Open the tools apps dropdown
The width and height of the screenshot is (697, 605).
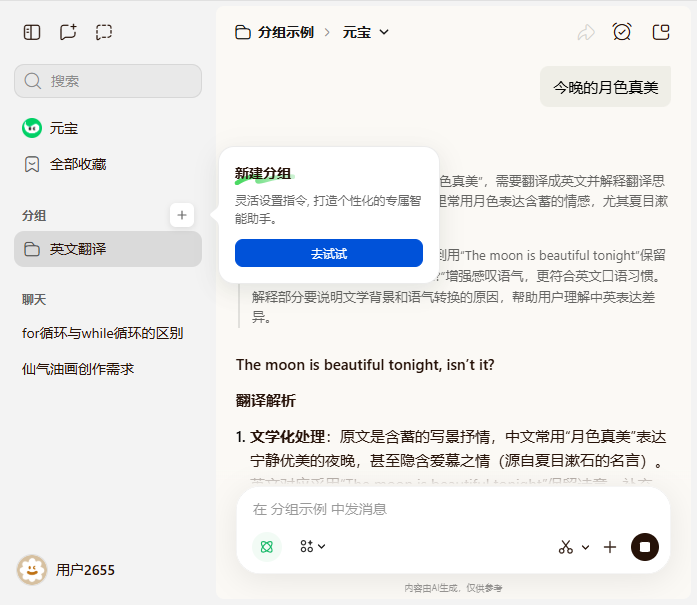click(x=312, y=546)
